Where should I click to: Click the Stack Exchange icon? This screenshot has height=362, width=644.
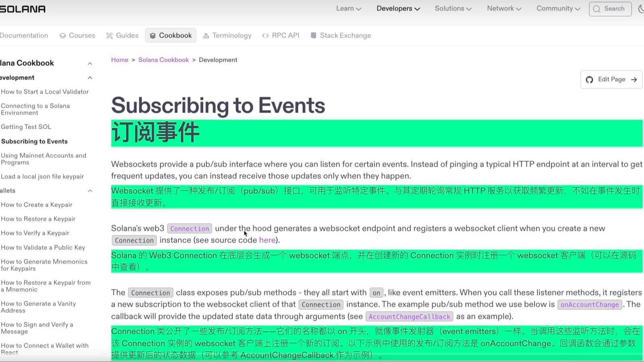pyautogui.click(x=313, y=36)
